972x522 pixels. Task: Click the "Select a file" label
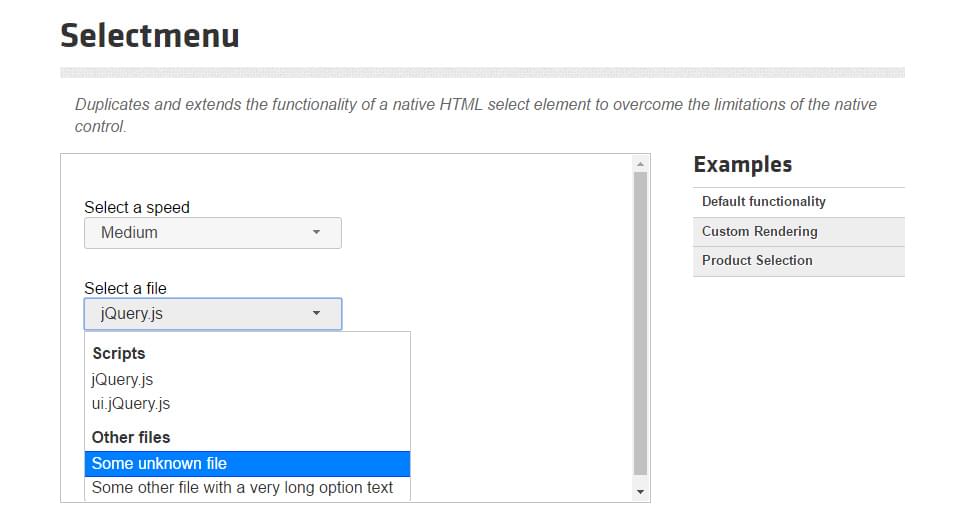coord(125,289)
